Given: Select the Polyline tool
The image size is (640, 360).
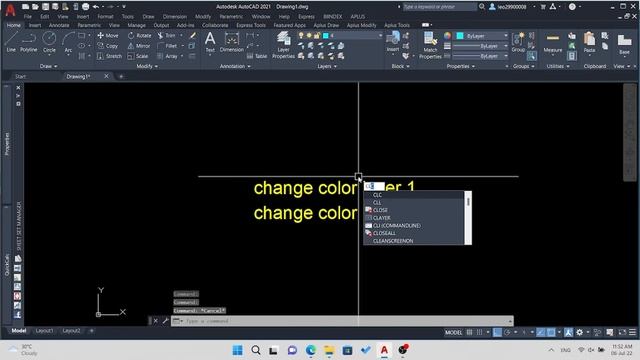Looking at the screenshot, I should (x=29, y=42).
